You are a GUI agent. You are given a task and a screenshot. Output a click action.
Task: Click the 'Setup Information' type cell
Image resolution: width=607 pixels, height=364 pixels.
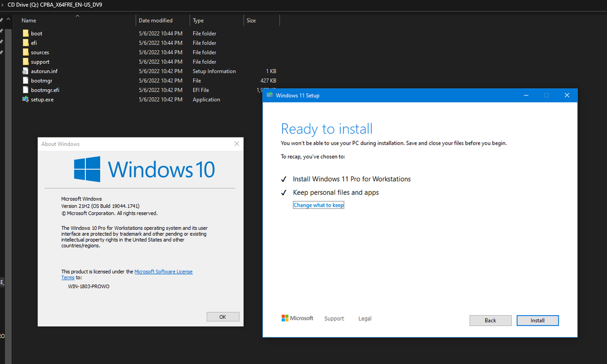(214, 71)
